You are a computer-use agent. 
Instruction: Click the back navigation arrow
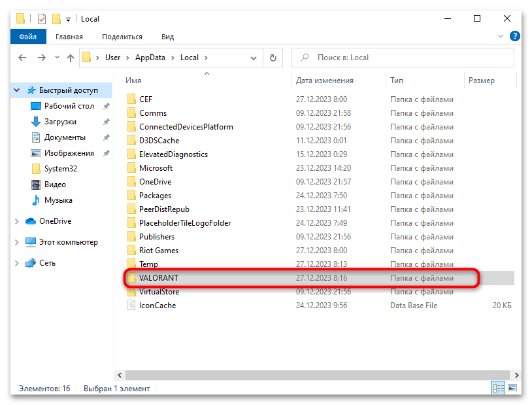(22, 58)
